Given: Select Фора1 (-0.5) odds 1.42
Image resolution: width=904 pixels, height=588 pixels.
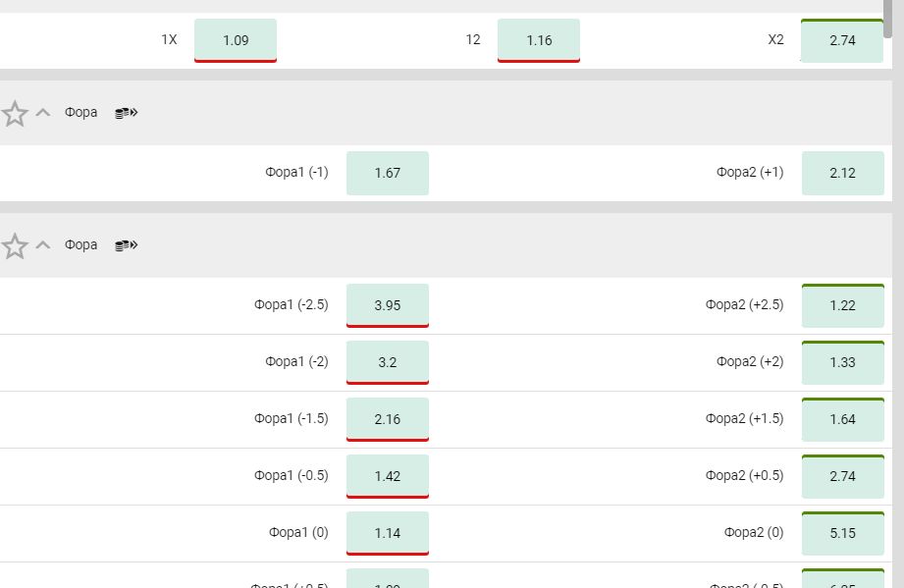Looking at the screenshot, I should [388, 476].
